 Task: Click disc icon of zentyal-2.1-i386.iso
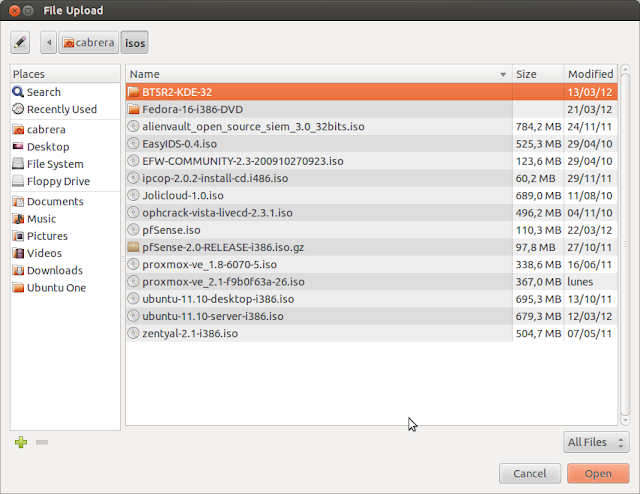(x=133, y=333)
